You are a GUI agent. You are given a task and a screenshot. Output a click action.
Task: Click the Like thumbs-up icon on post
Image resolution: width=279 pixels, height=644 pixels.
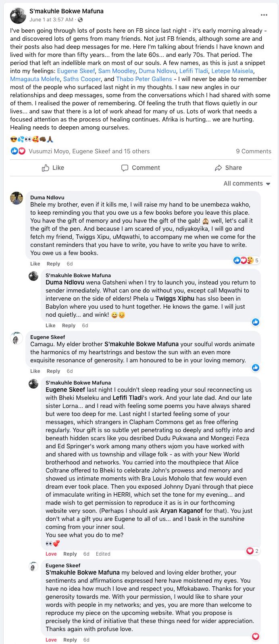46,168
